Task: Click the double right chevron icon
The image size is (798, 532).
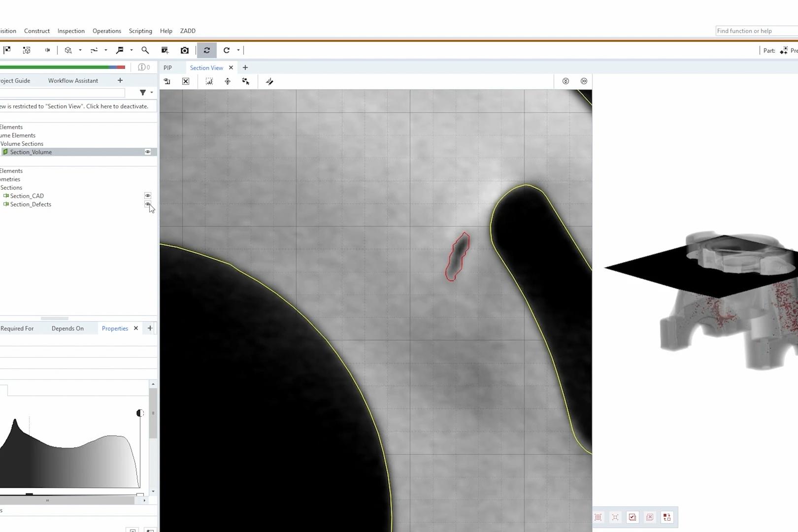Action: pos(584,81)
